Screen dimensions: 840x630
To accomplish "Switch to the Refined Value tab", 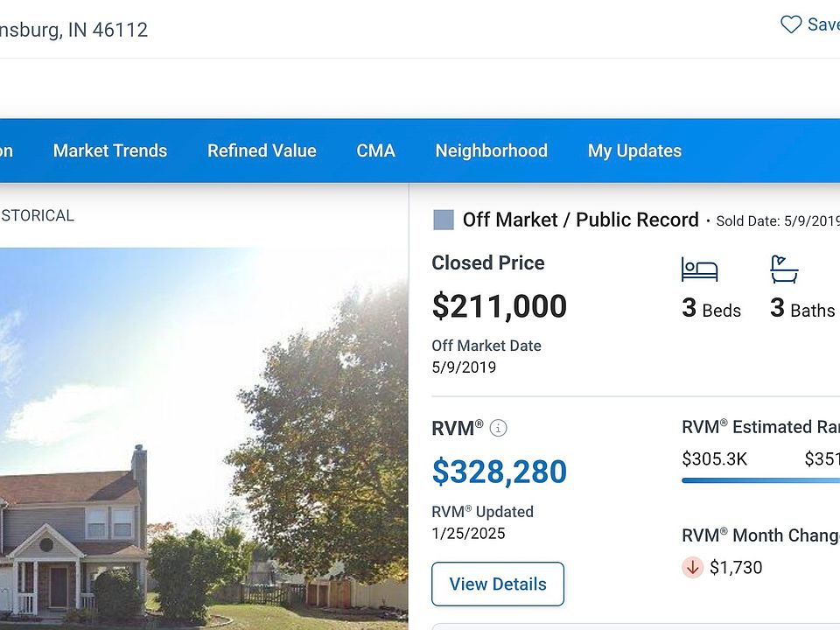I will point(262,150).
